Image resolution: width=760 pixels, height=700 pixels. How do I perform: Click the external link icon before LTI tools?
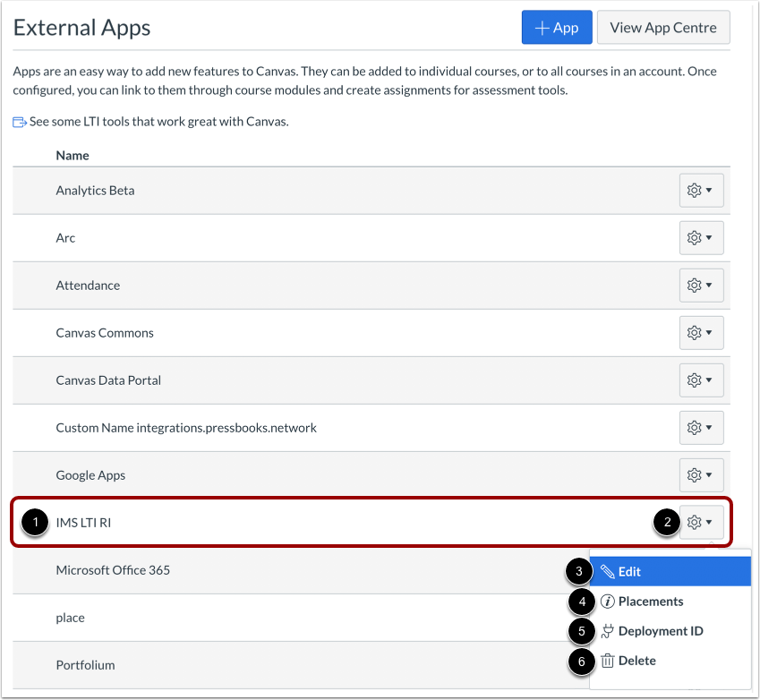point(20,122)
